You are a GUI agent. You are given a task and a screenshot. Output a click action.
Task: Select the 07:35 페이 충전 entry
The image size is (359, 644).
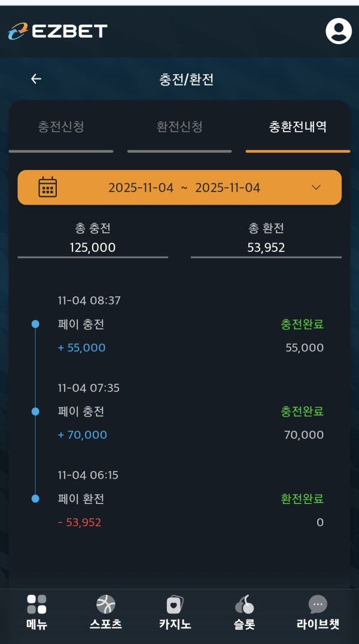coord(81,412)
